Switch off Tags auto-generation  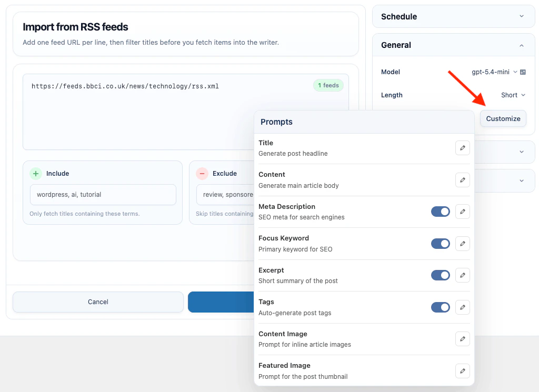pyautogui.click(x=441, y=307)
